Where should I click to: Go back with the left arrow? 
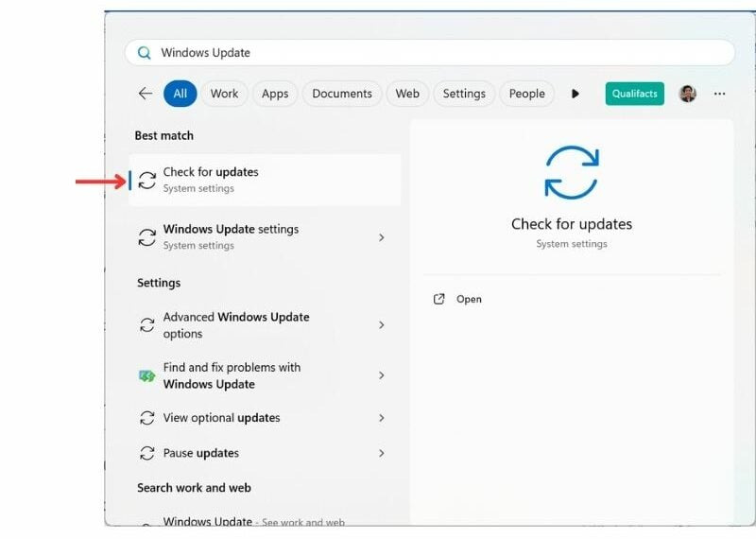(146, 93)
